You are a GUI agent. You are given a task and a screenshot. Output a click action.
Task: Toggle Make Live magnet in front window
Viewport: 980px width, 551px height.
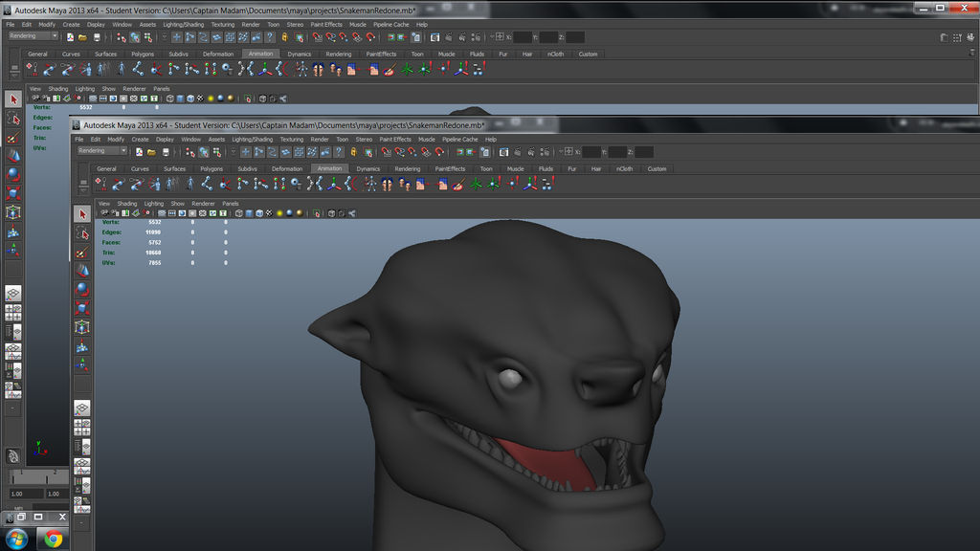439,152
